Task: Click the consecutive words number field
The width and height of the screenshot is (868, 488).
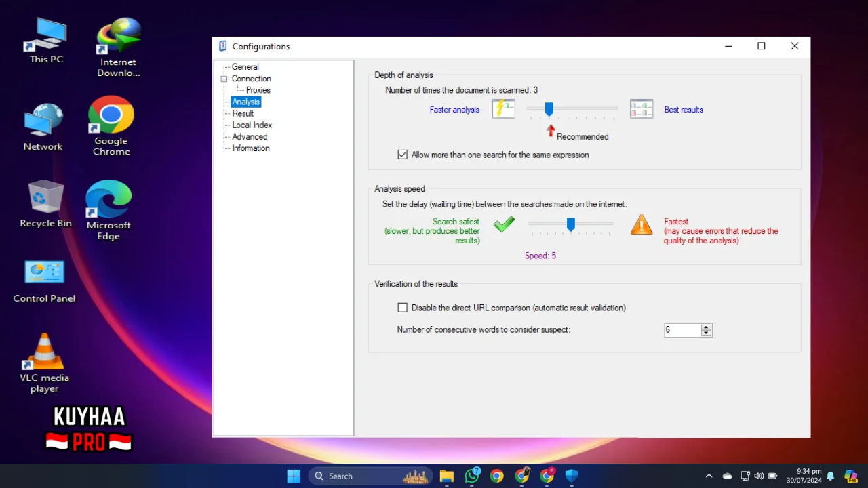Action: coord(682,330)
